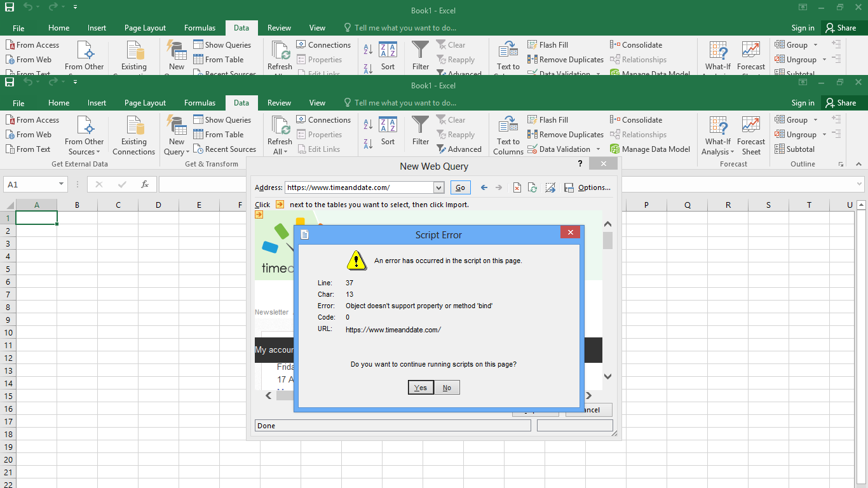Viewport: 868px width, 488px height.
Task: Choose From Web in the lower ribbon
Action: coord(29,135)
